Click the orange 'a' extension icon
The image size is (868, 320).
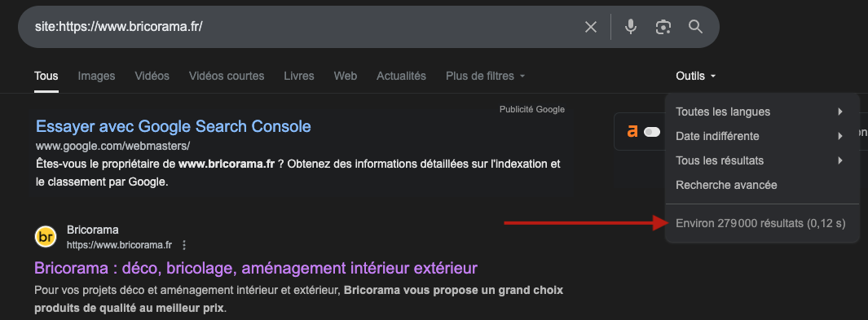click(632, 132)
